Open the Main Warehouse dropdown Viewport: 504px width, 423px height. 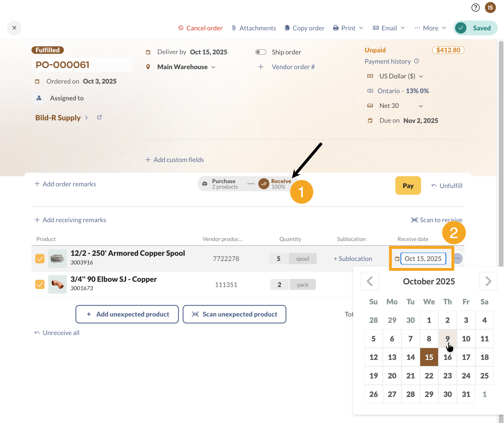tap(214, 67)
